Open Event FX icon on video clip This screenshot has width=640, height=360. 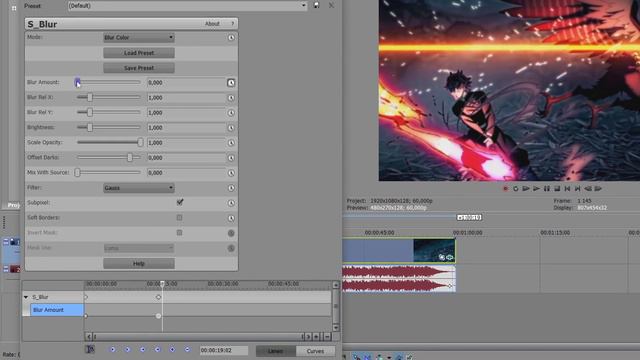click(x=449, y=257)
